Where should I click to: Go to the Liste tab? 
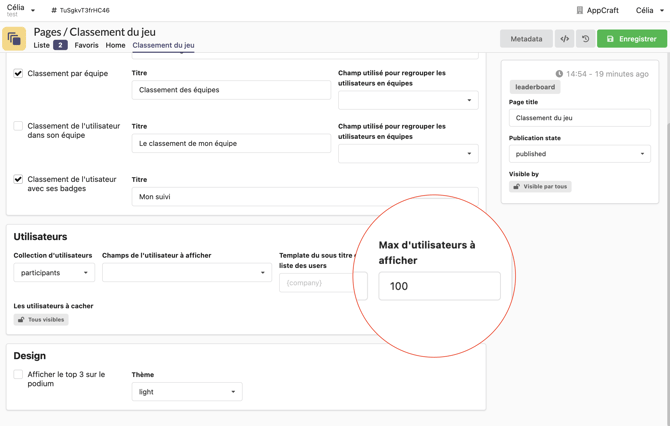pos(41,45)
